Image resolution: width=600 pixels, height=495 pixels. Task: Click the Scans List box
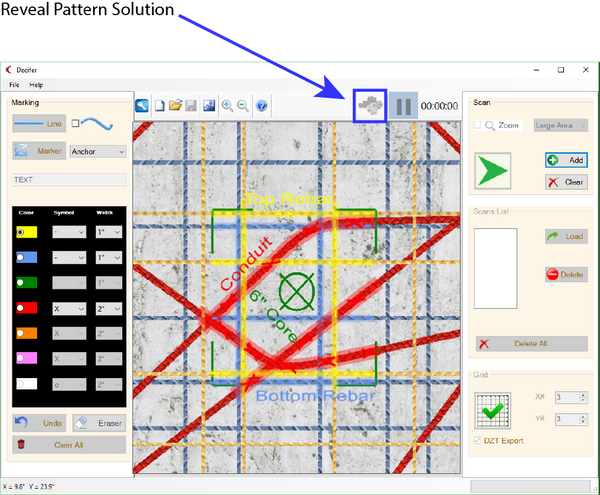coord(496,269)
